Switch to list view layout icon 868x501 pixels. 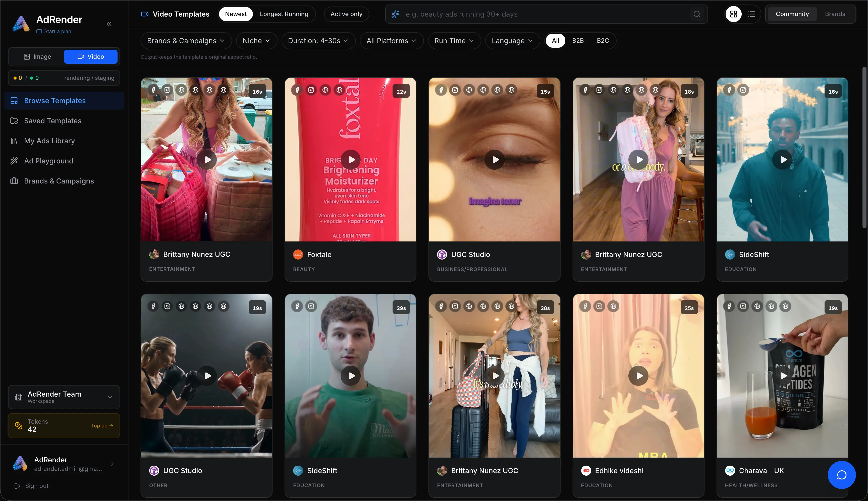tap(752, 14)
